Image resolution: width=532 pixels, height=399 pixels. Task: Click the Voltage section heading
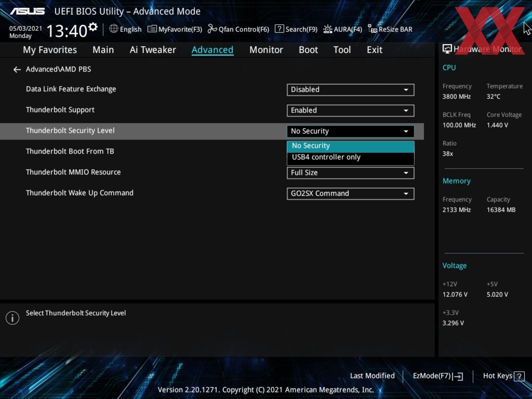point(454,266)
